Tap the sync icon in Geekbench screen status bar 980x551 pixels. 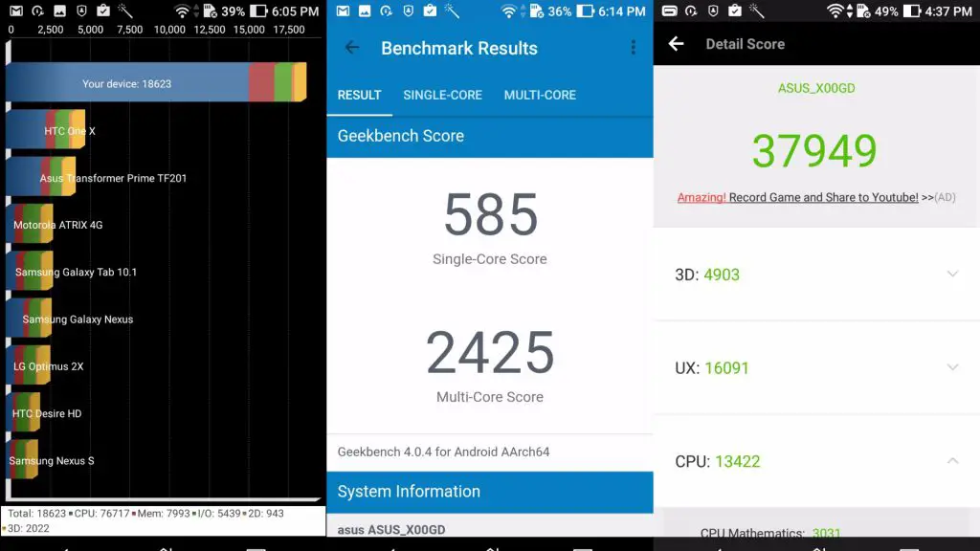(x=387, y=11)
